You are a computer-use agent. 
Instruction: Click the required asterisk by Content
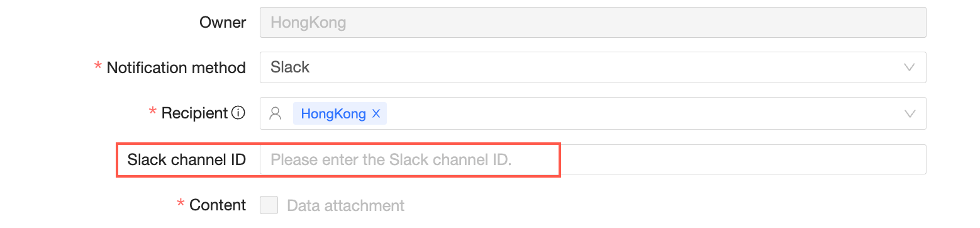pos(180,205)
